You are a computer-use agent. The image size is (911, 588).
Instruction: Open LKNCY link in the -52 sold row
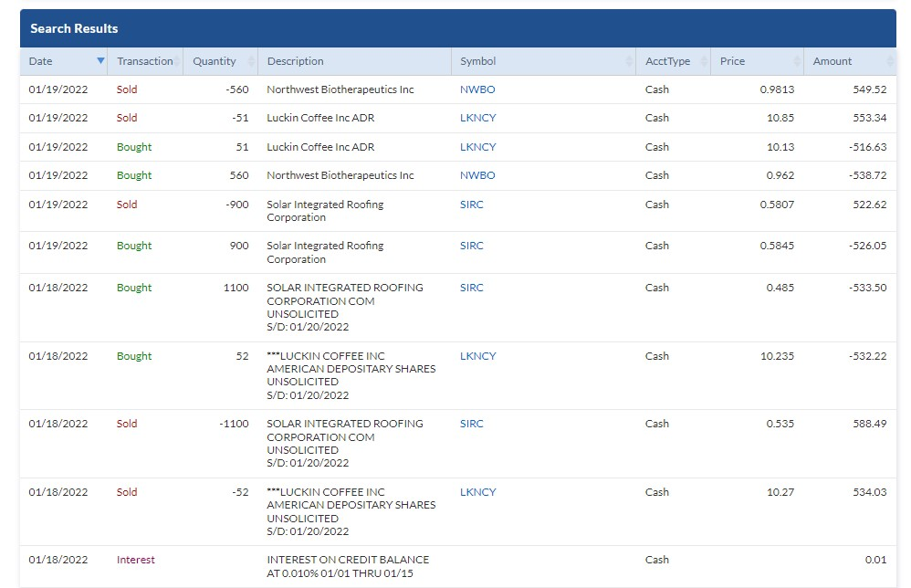(477, 492)
